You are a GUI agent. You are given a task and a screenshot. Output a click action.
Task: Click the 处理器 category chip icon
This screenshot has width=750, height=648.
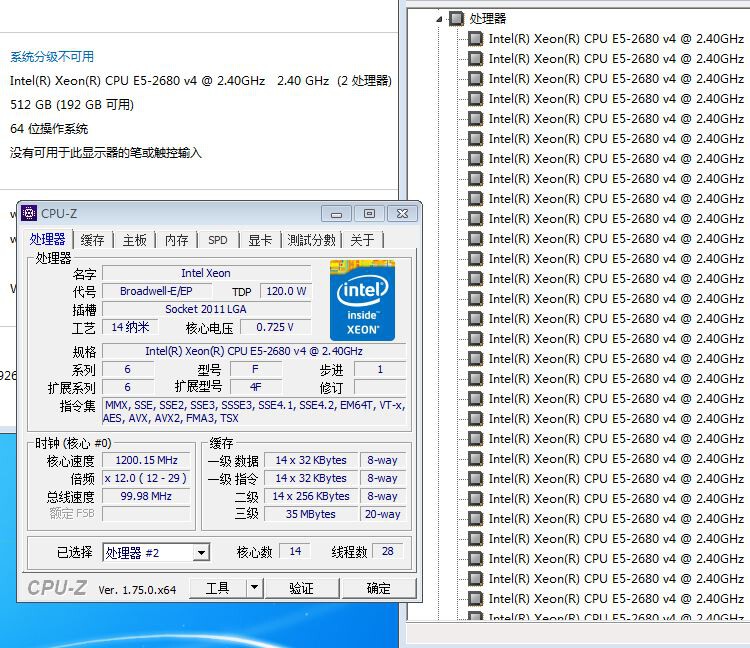456,19
